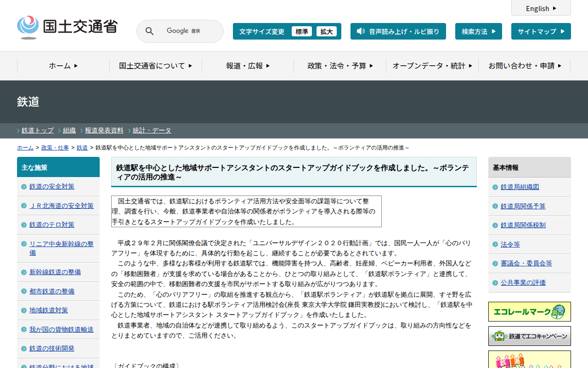Click the 音声読み上げ・ルビ振り button
The image size is (588, 368).
tap(398, 31)
